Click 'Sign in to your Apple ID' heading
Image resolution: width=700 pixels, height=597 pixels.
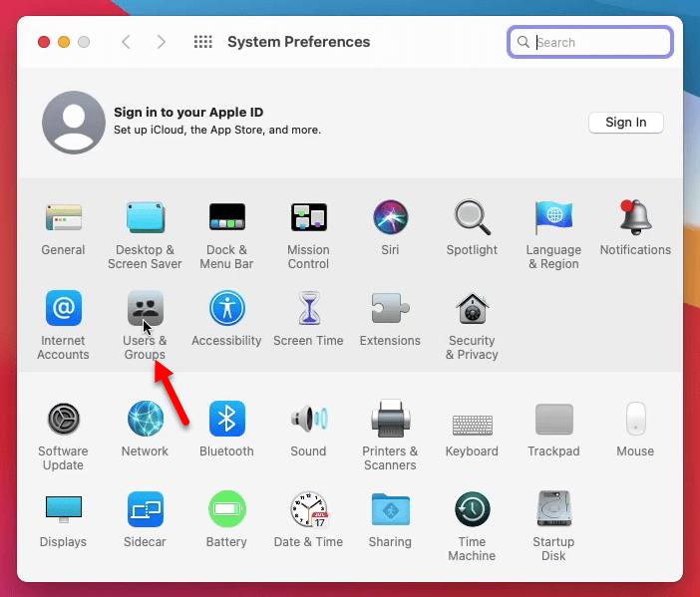(188, 112)
